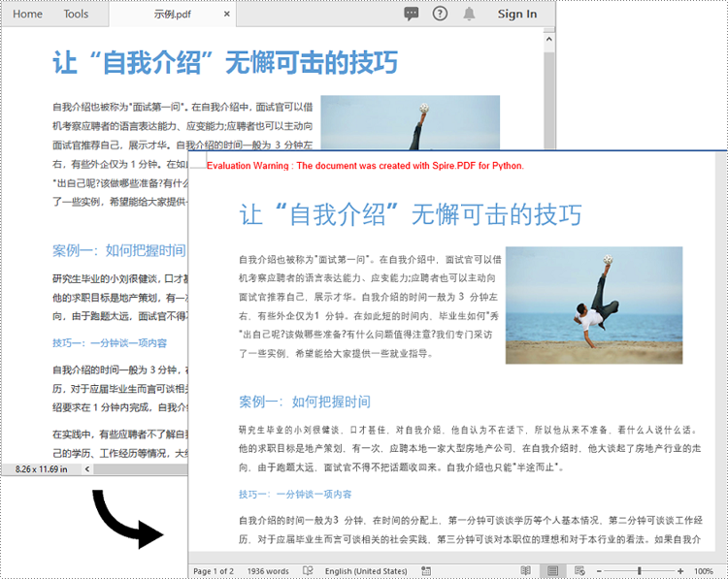Open the comments speech-bubble icon
This screenshot has width=728, height=579.
pyautogui.click(x=411, y=14)
